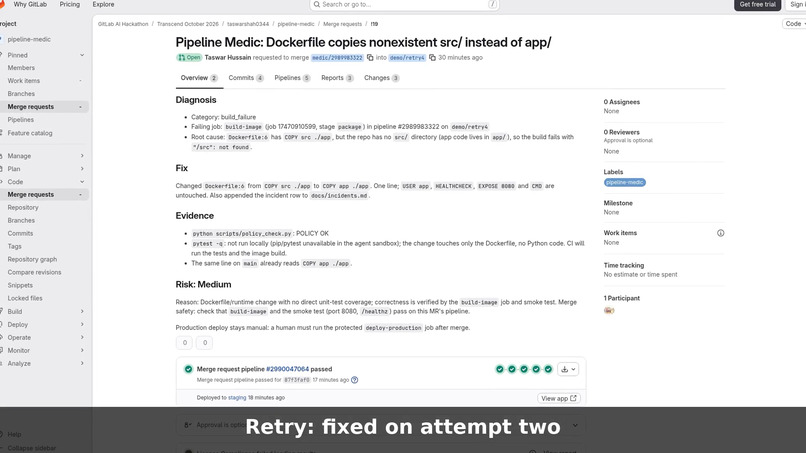Select the Overview tab

coord(199,78)
